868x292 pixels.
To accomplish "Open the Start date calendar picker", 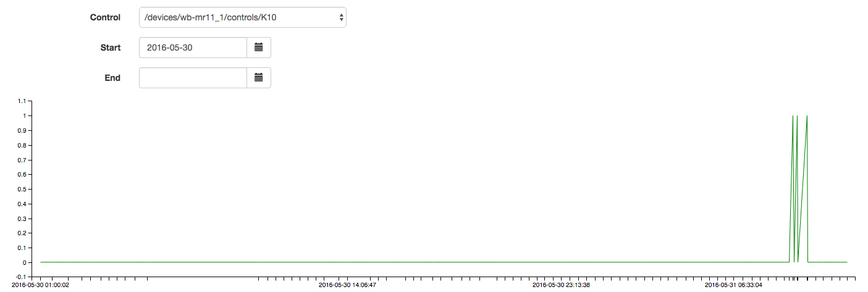I will [259, 48].
